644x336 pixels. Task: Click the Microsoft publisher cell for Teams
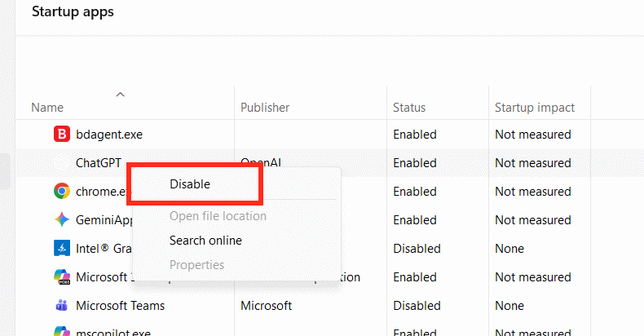click(266, 306)
